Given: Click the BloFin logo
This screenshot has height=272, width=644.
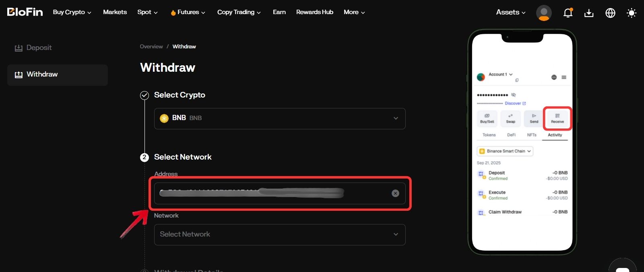Looking at the screenshot, I should click(25, 12).
